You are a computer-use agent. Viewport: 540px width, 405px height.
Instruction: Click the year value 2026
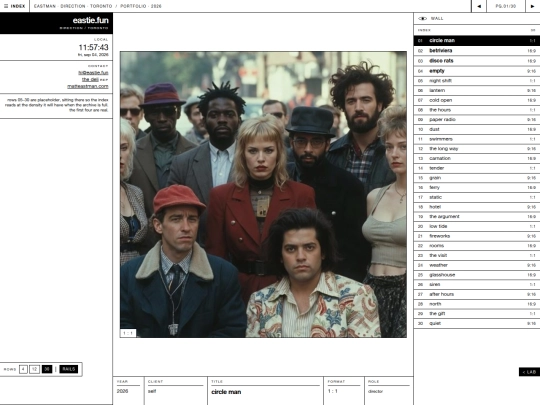coord(122,391)
